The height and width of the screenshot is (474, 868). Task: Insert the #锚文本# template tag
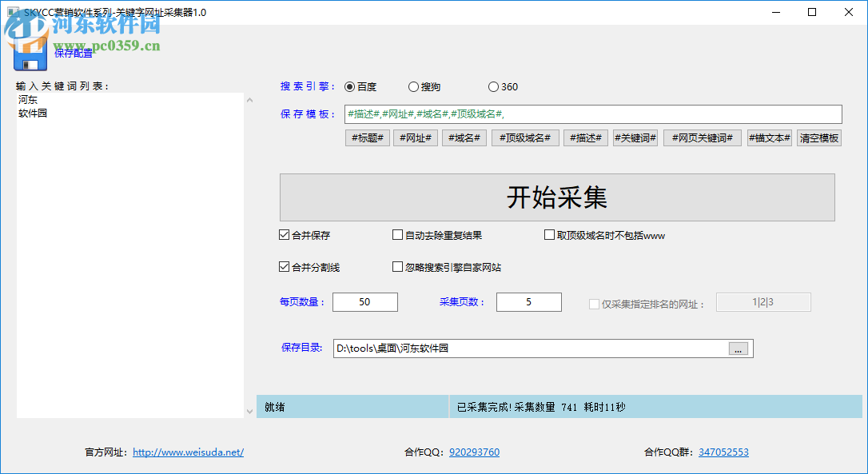click(769, 137)
